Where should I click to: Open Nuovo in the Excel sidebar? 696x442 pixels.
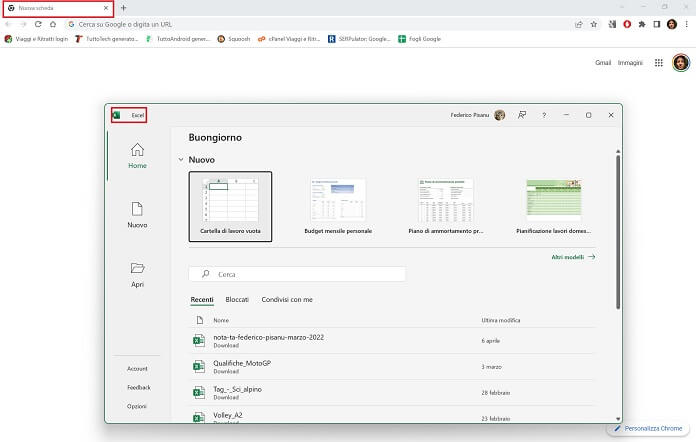pos(137,215)
